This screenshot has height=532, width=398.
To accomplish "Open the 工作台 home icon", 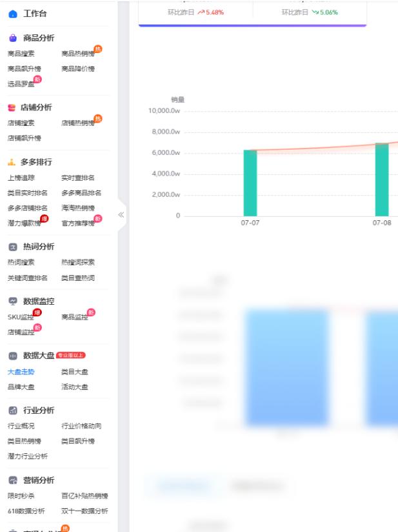I will (13, 14).
